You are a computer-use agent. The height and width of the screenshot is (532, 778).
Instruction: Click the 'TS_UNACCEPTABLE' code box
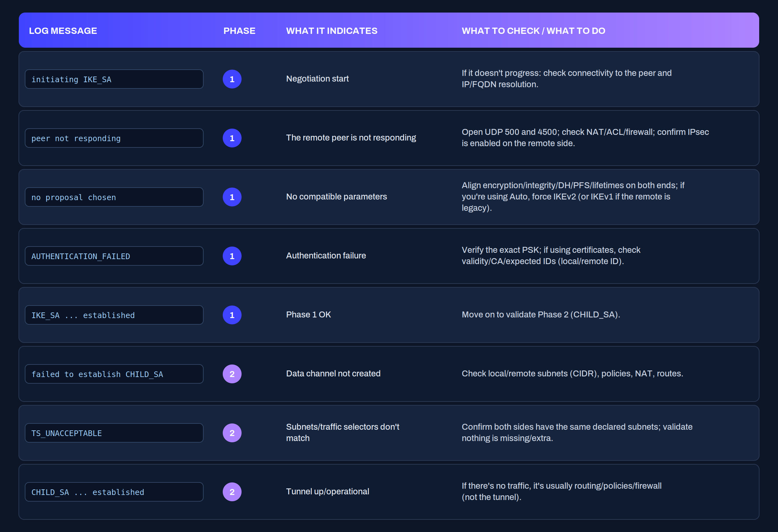coord(114,433)
